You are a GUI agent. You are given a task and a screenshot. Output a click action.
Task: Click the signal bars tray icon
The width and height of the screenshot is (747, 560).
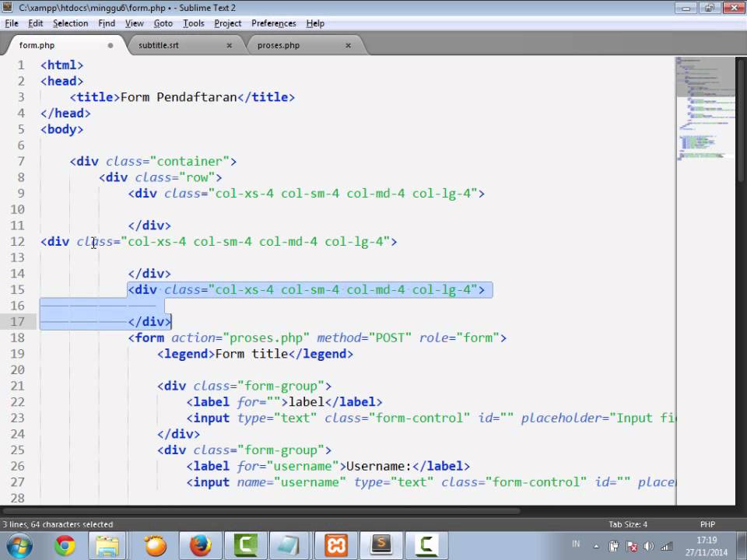667,546
